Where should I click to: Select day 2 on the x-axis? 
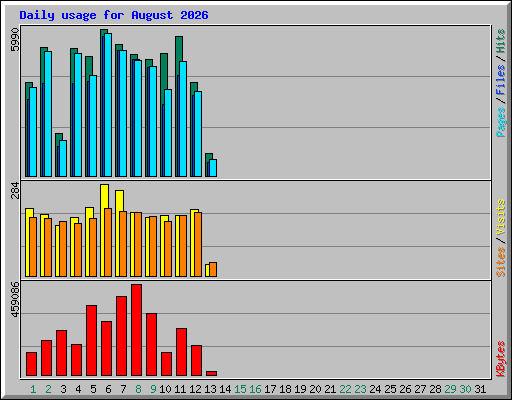48,389
